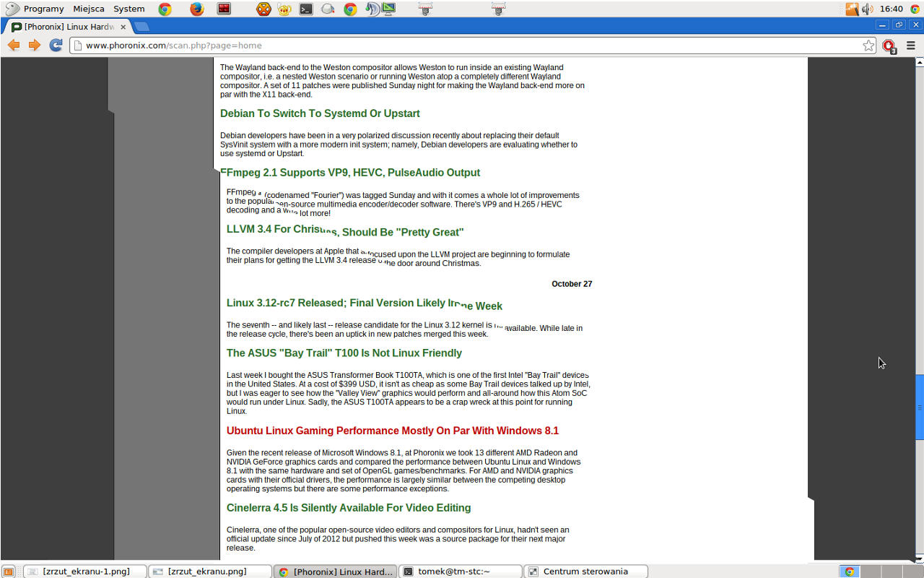
Task: Open the Ubuntu Linux Gaming Performance article link
Action: point(392,431)
